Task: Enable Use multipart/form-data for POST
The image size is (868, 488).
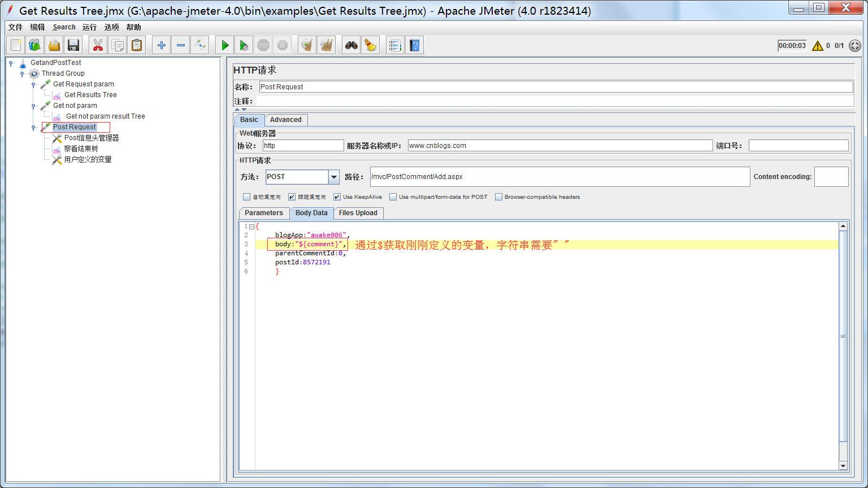Action: pyautogui.click(x=393, y=197)
